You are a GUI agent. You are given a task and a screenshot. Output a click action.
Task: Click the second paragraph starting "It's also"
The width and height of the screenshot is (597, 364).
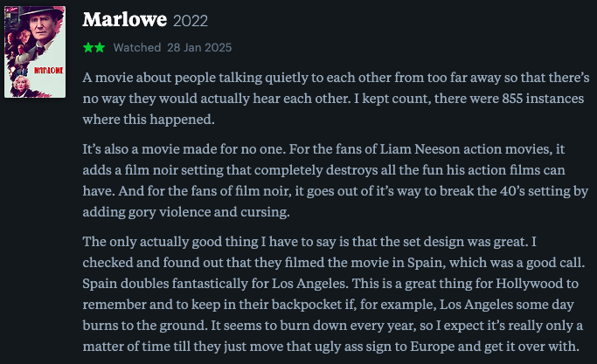coord(336,181)
